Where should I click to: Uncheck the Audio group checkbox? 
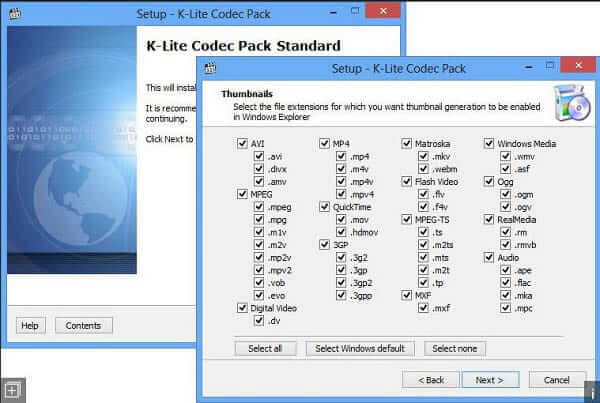(x=489, y=257)
